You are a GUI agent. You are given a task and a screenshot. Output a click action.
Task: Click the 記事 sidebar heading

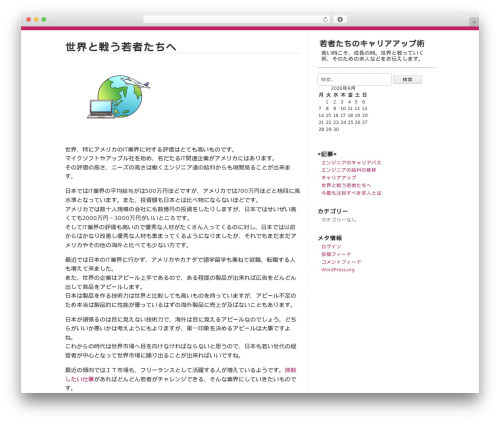[327, 154]
